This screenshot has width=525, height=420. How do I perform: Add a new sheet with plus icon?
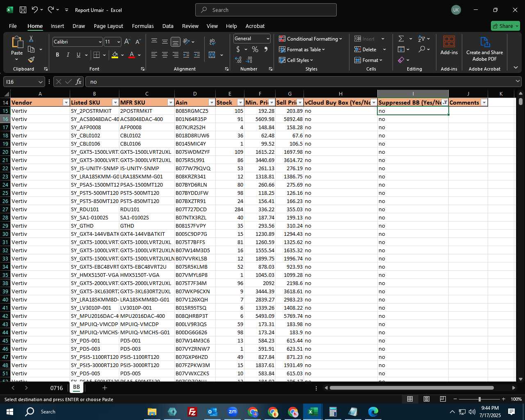(105, 388)
